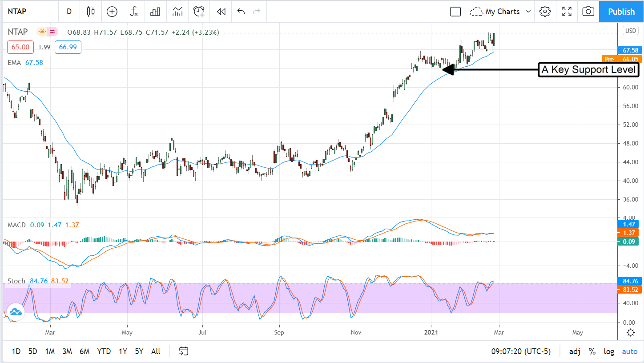Switch to the YTD range
This screenshot has width=644, height=363.
(104, 351)
